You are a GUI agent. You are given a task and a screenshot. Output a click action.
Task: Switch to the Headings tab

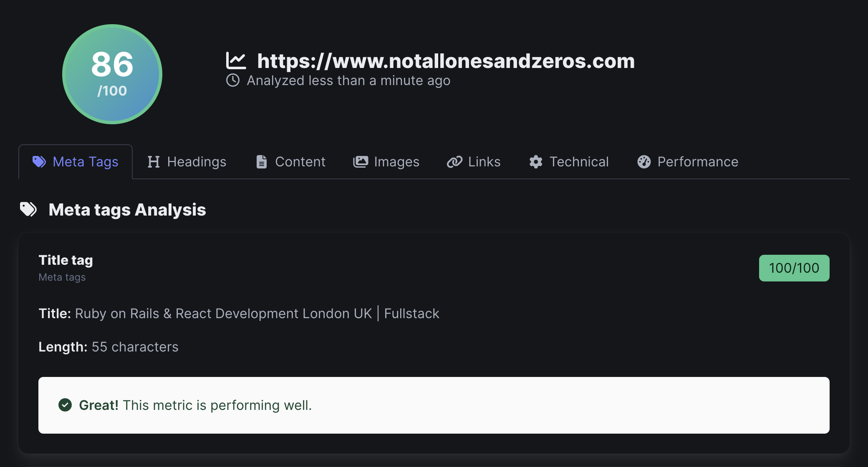coord(187,162)
